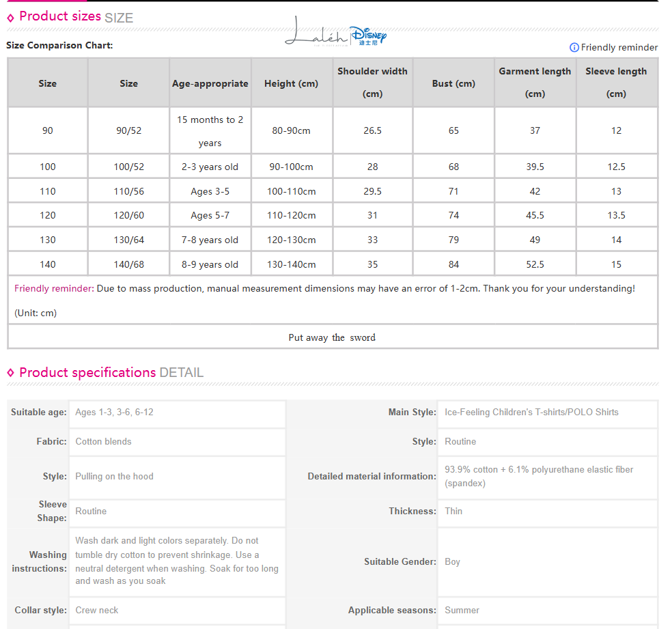Screen dimensions: 672x629
Task: Click the '(Unit: cm)' note
Action: click(x=36, y=313)
